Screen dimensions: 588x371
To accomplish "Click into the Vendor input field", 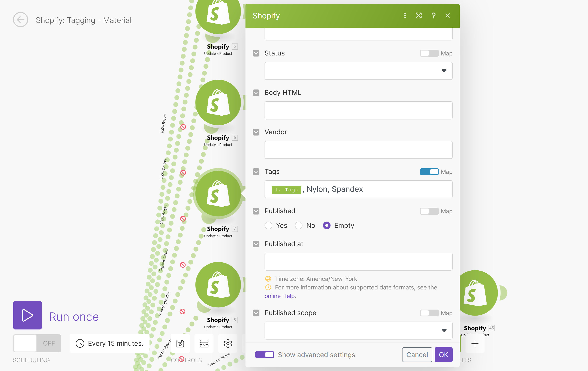I will [x=358, y=150].
